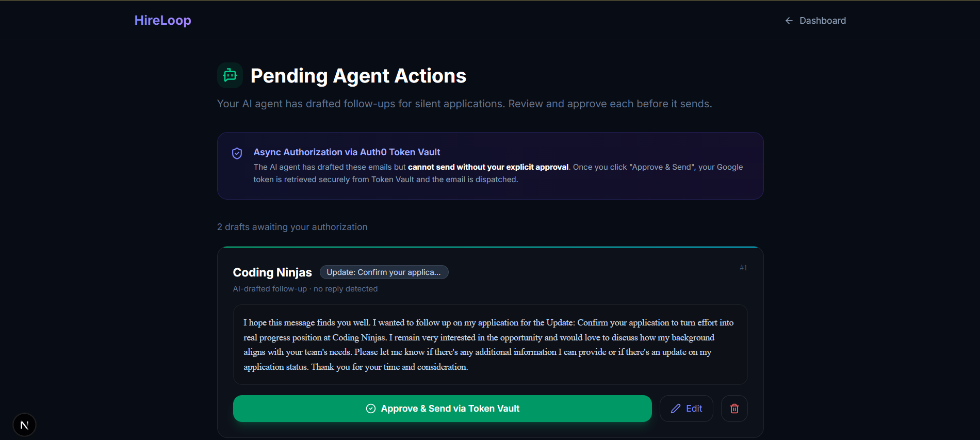Click the Async Authorization via Auth0 title

[x=347, y=152]
